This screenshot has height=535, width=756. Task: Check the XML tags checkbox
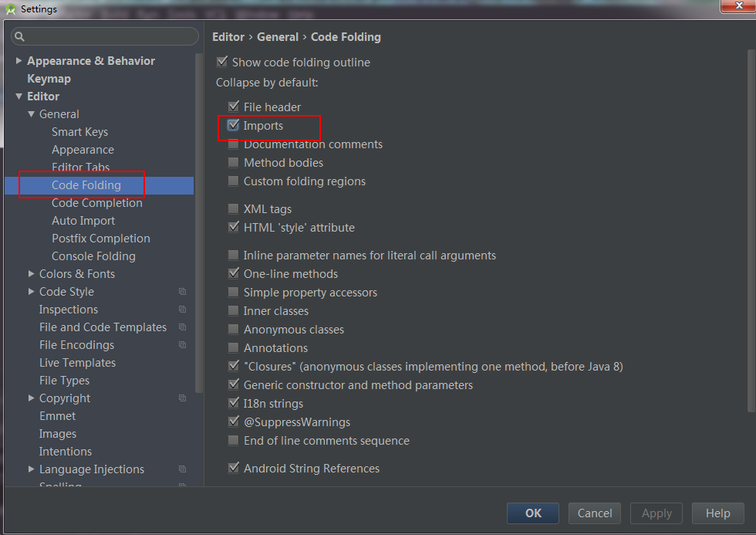pyautogui.click(x=233, y=209)
